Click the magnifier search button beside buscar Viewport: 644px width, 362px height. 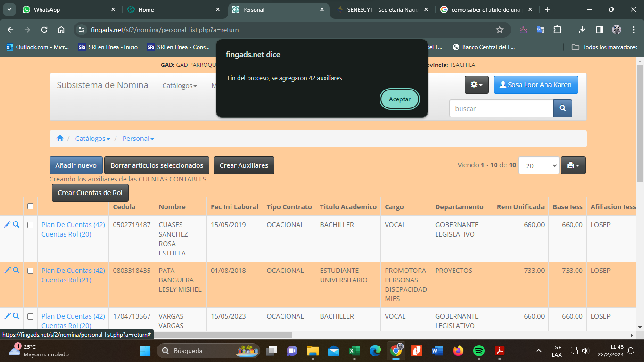[562, 108]
